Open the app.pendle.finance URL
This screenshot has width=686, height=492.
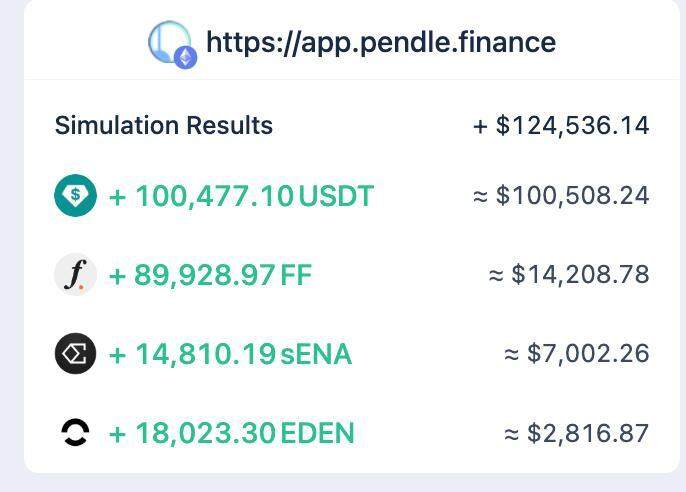pyautogui.click(x=380, y=43)
